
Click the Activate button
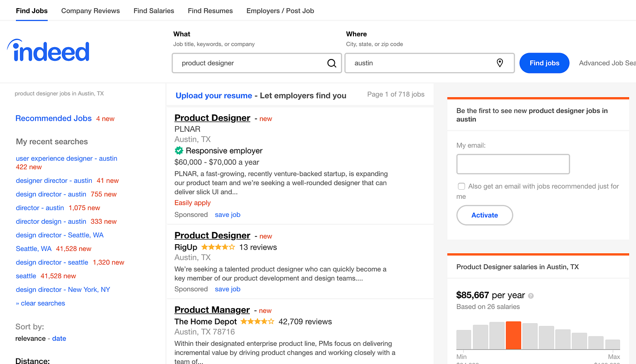(x=484, y=215)
